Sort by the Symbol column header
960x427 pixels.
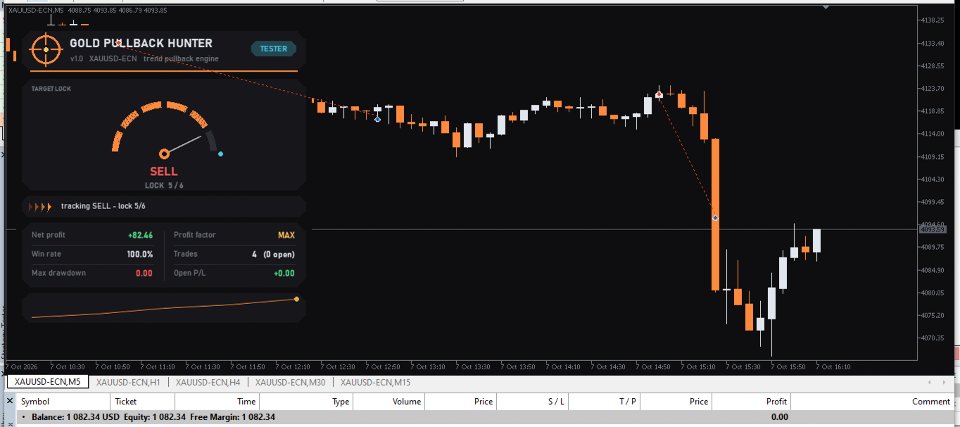[63, 401]
